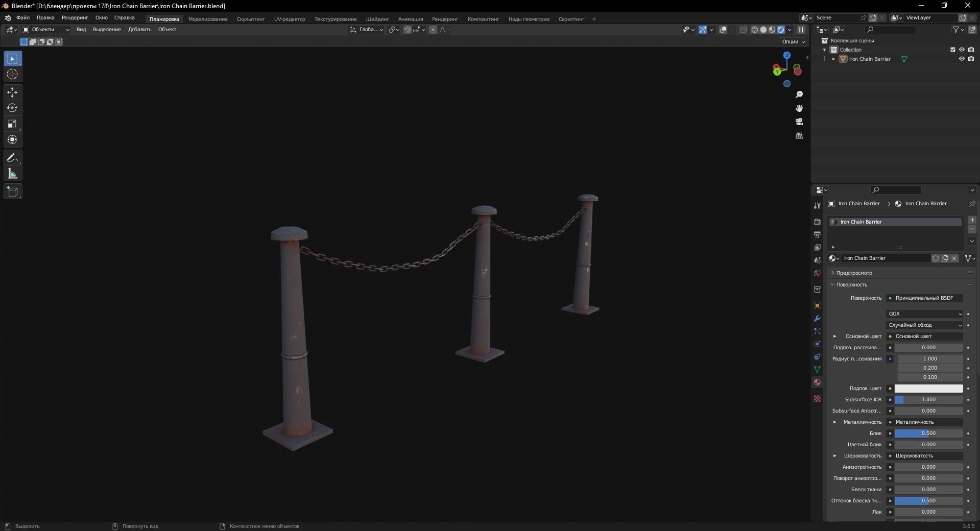Switch to the Шейдинг workspace tab
The width and height of the screenshot is (980, 531).
pyautogui.click(x=377, y=19)
